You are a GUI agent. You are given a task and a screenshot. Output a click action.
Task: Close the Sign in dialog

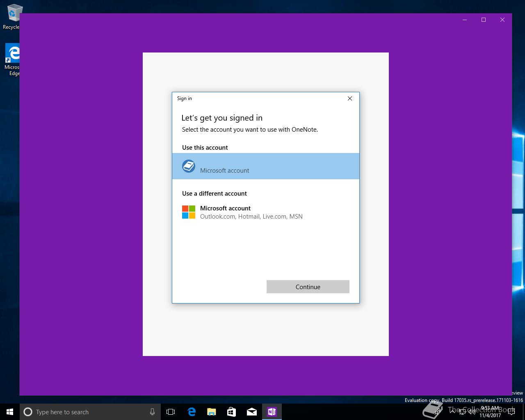click(350, 98)
